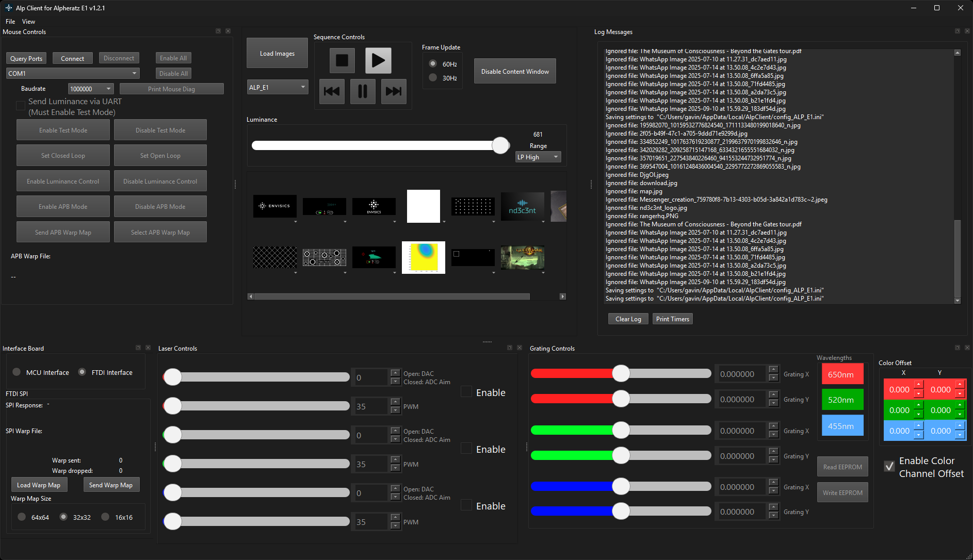973x560 pixels.
Task: Pick the nd3c3nt logo thumbnail
Action: click(x=523, y=206)
